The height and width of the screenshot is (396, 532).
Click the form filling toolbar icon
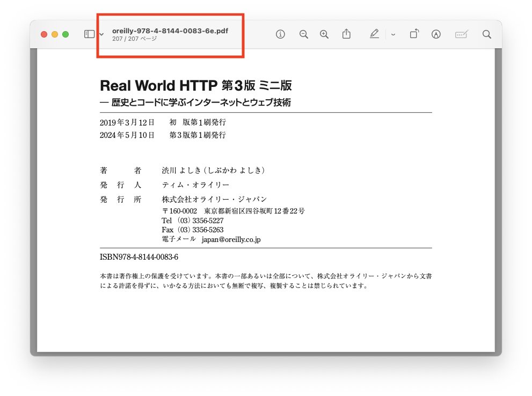(x=462, y=34)
